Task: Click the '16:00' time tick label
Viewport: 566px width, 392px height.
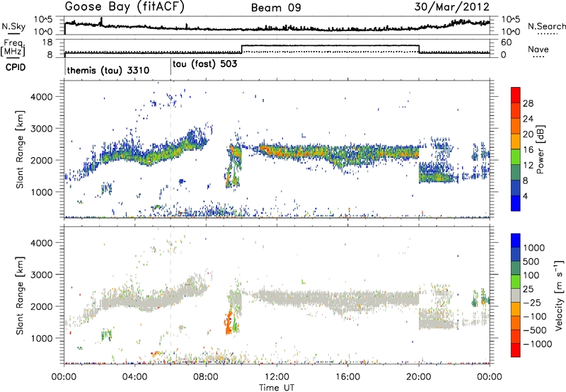Action: [347, 377]
